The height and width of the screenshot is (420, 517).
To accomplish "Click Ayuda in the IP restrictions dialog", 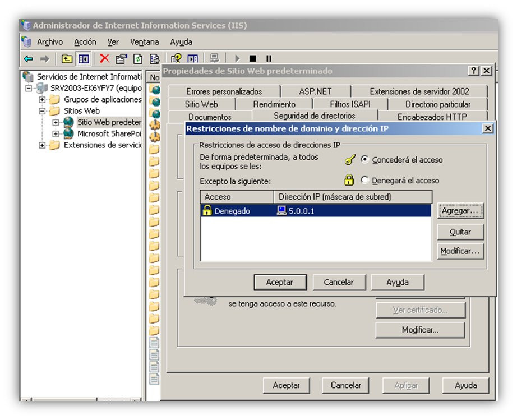I will coord(398,282).
